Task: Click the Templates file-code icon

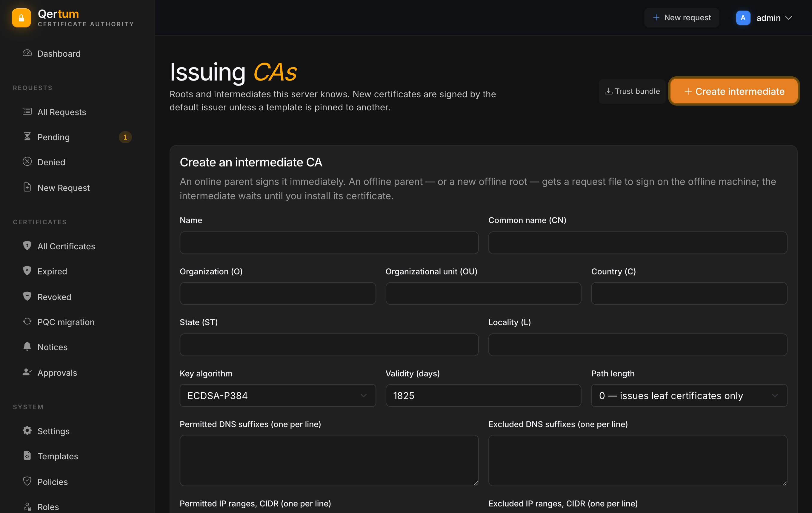Action: click(27, 456)
